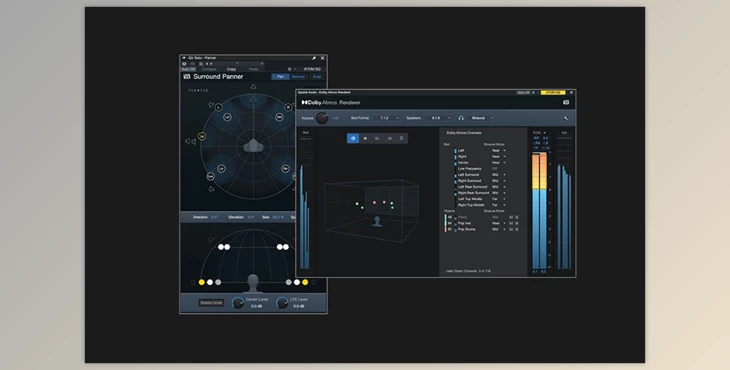Screen dimensions: 730x370
Task: Open the Speakers layout dropdown
Action: click(438, 118)
